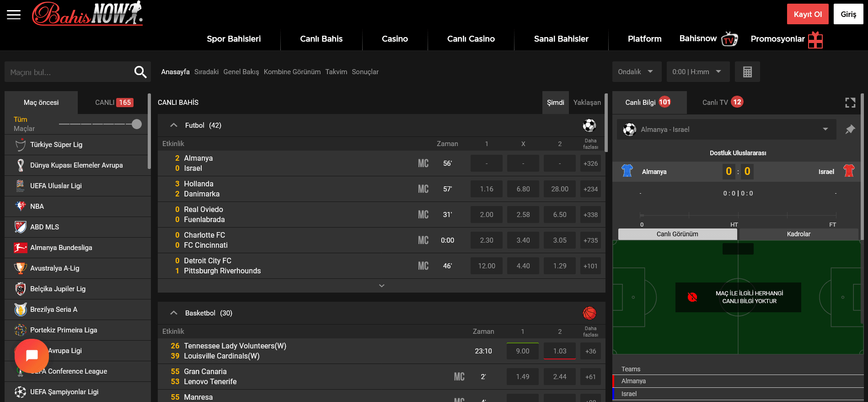Click the Giriş login button
Image resolution: width=868 pixels, height=402 pixels.
pos(848,14)
